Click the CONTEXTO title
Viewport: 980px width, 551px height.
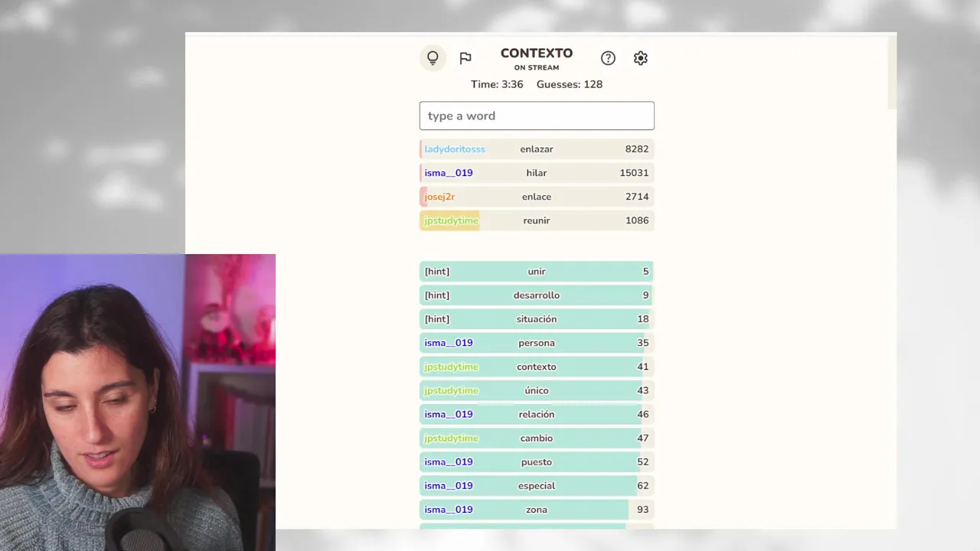coord(537,53)
